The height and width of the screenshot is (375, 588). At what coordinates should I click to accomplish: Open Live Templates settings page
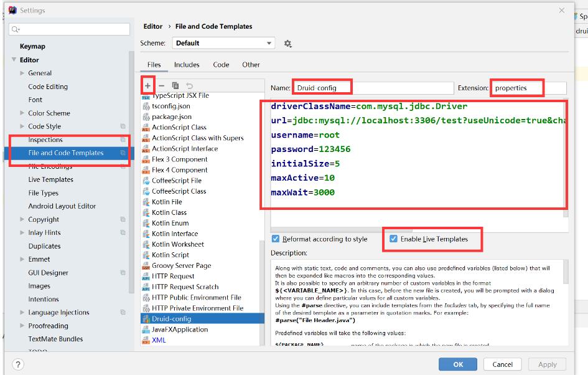[x=50, y=179]
